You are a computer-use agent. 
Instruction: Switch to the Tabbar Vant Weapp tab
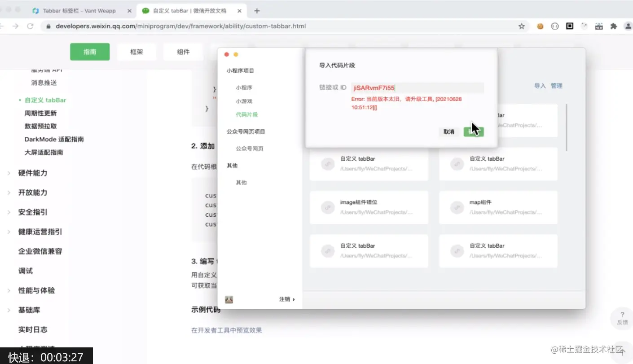[79, 11]
